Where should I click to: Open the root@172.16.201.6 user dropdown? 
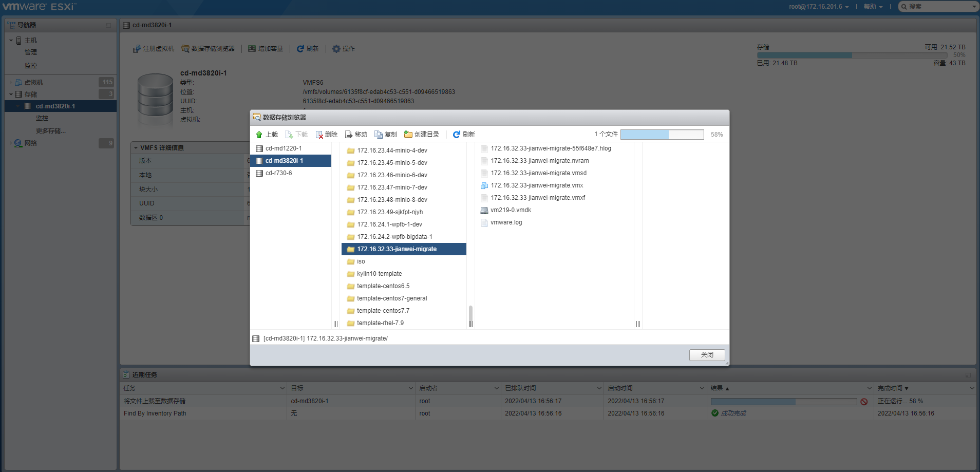click(819, 7)
